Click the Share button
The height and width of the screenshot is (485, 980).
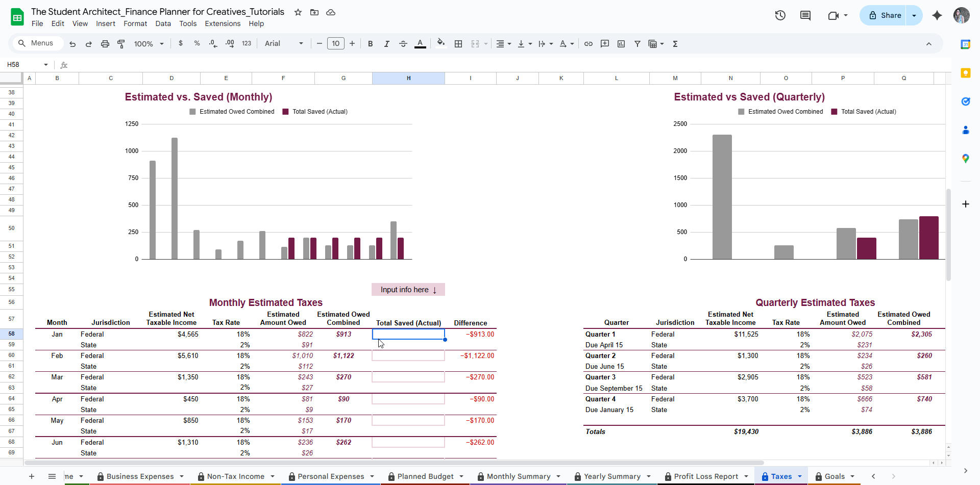885,15
